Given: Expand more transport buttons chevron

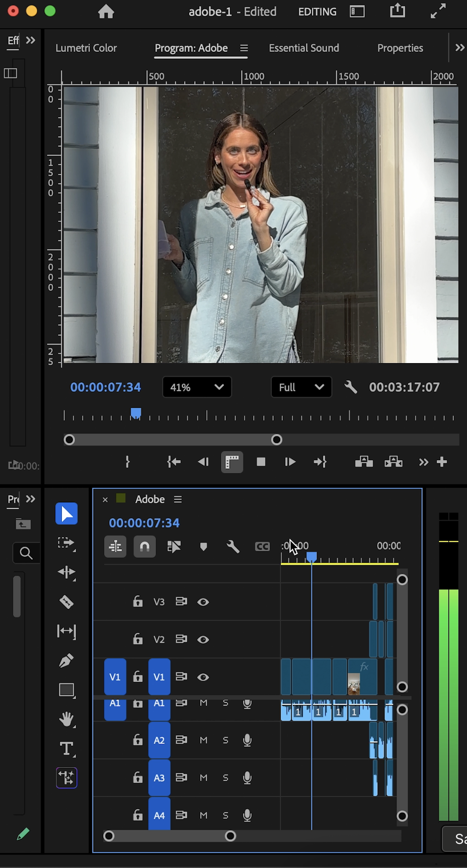Looking at the screenshot, I should pos(424,462).
